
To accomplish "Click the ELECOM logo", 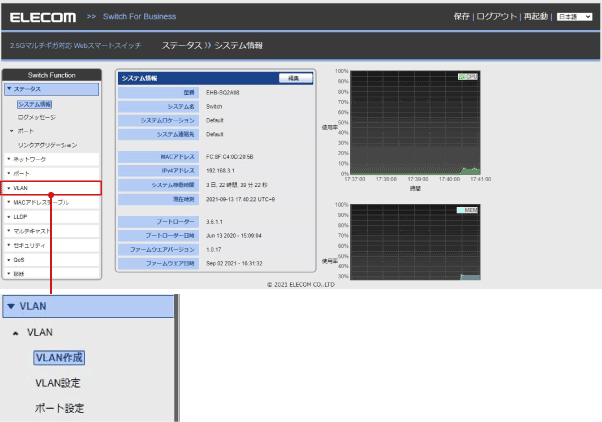I will pyautogui.click(x=42, y=17).
